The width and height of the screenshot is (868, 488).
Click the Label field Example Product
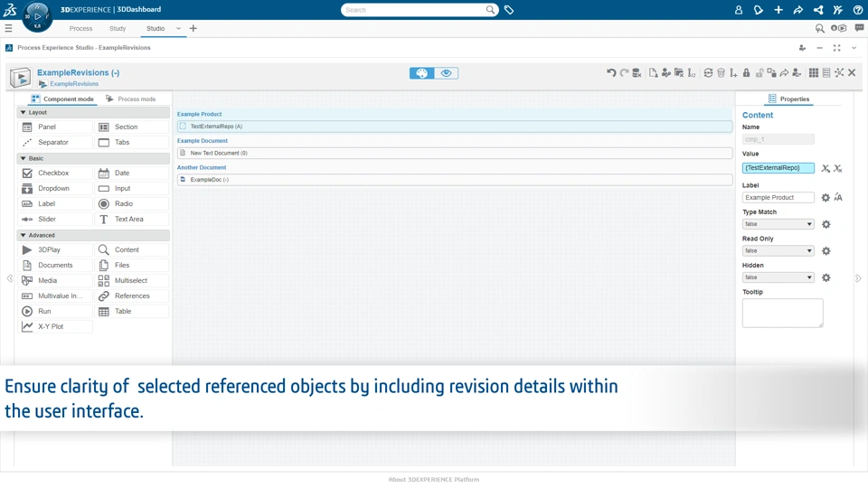coord(778,198)
